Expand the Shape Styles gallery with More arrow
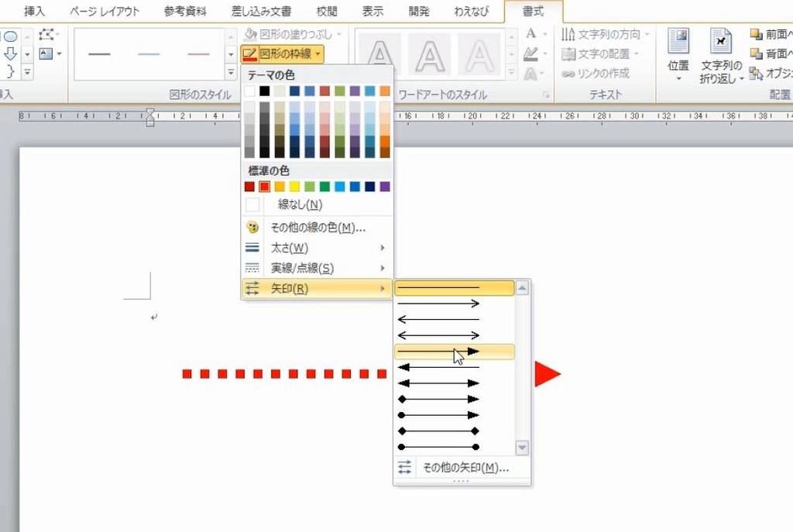 230,71
